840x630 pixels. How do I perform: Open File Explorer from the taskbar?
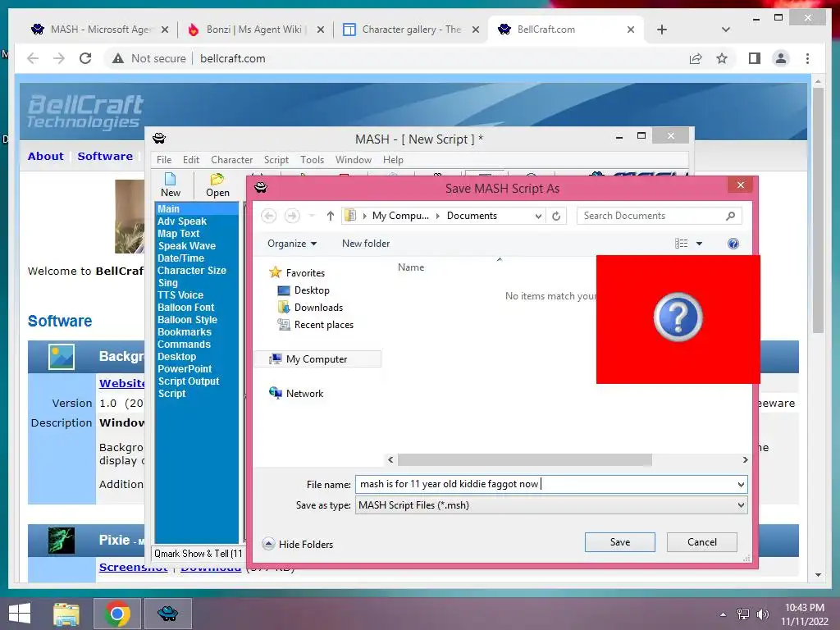66,614
